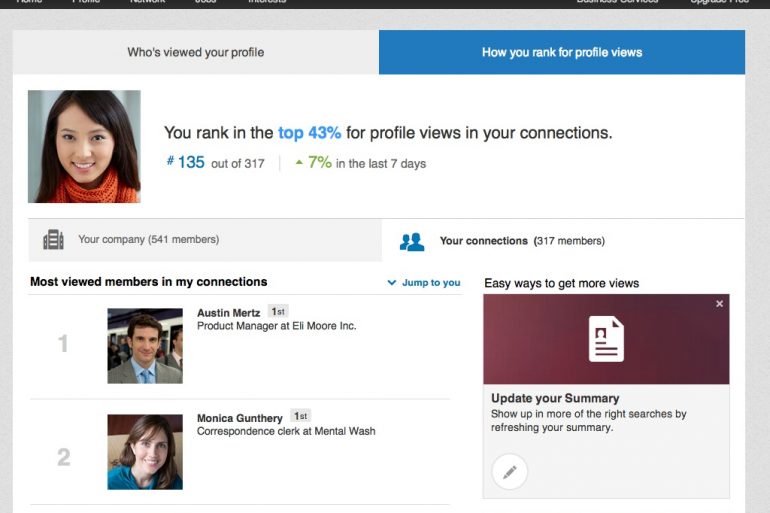Switch to Who's viewed your profile tab

tap(196, 52)
